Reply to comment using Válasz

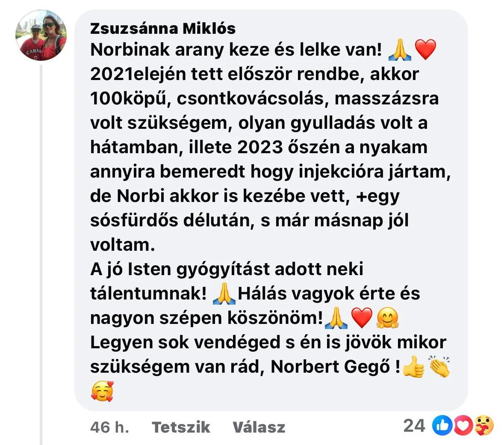[259, 427]
